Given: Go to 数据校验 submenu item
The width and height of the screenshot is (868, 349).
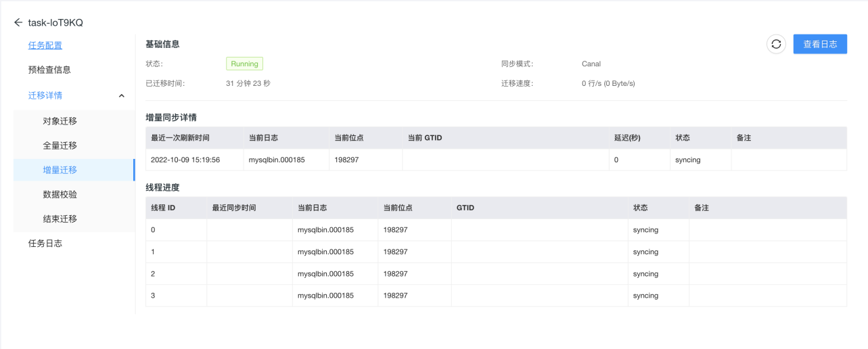Looking at the screenshot, I should (60, 194).
